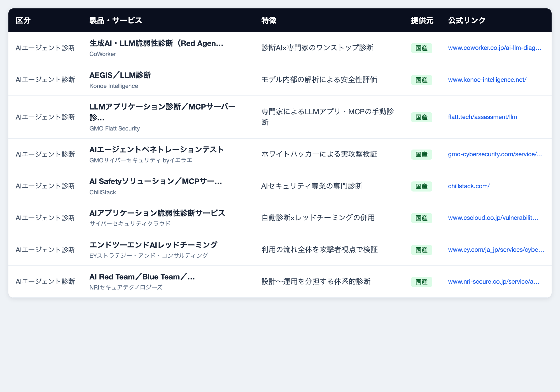
Task: Select the AIアプリケーション脆弱性診断サービス title
Action: [157, 213]
